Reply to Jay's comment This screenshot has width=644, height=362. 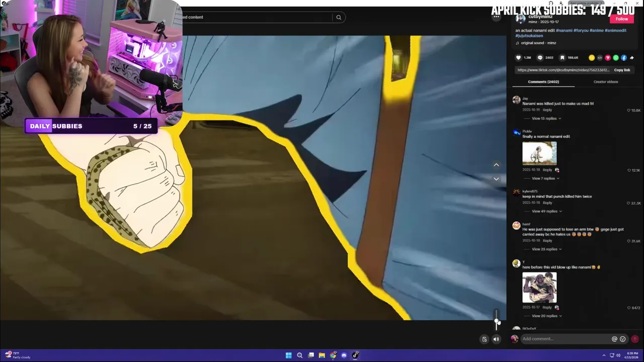point(547,110)
